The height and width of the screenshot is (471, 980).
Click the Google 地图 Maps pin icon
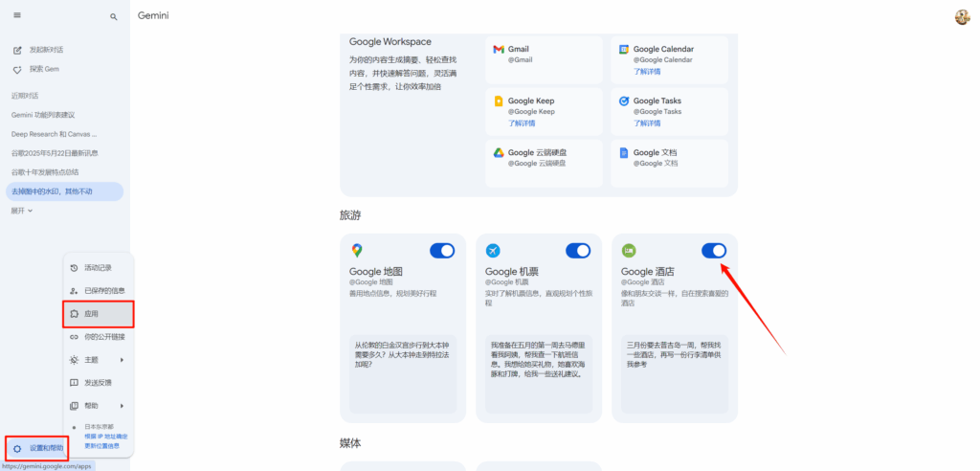[x=356, y=251]
